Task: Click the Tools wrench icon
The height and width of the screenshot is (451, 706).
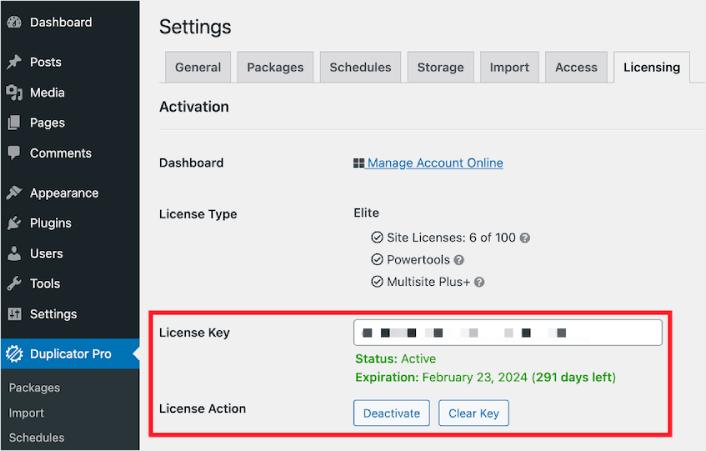Action: (x=14, y=284)
